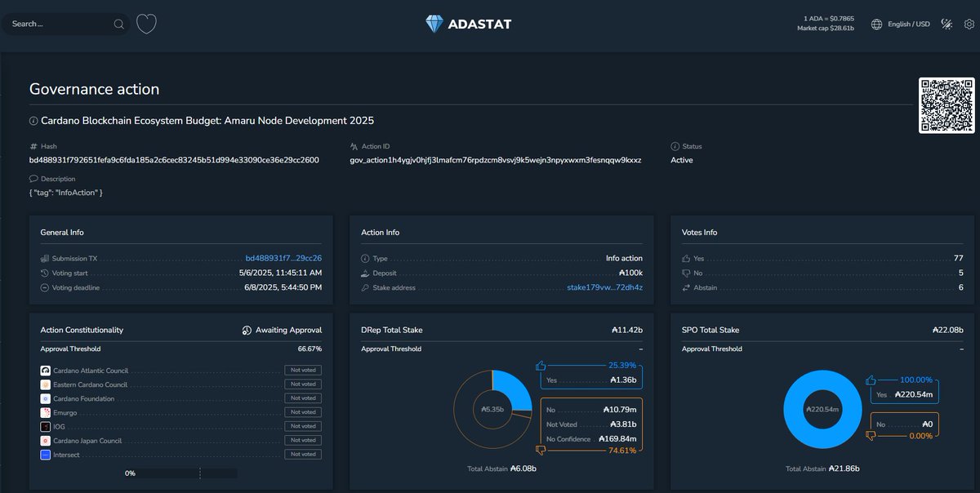Click the constitutionality 0% progress bar

(179, 473)
